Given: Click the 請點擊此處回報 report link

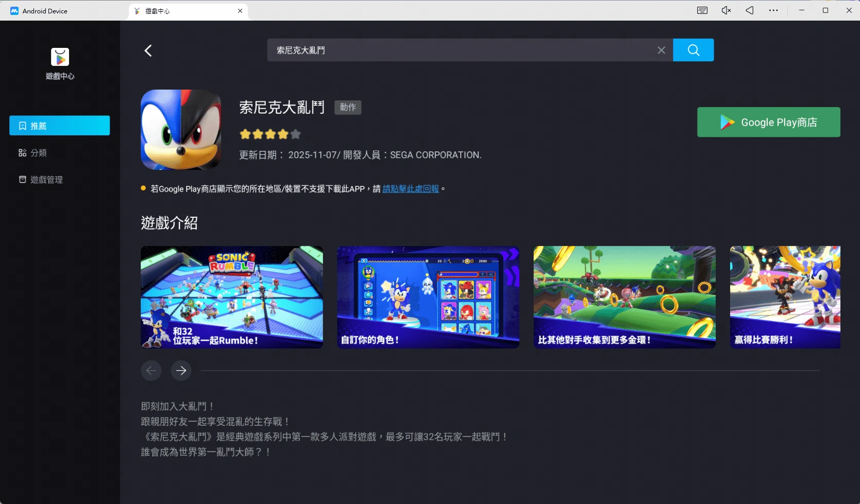Looking at the screenshot, I should pos(411,188).
